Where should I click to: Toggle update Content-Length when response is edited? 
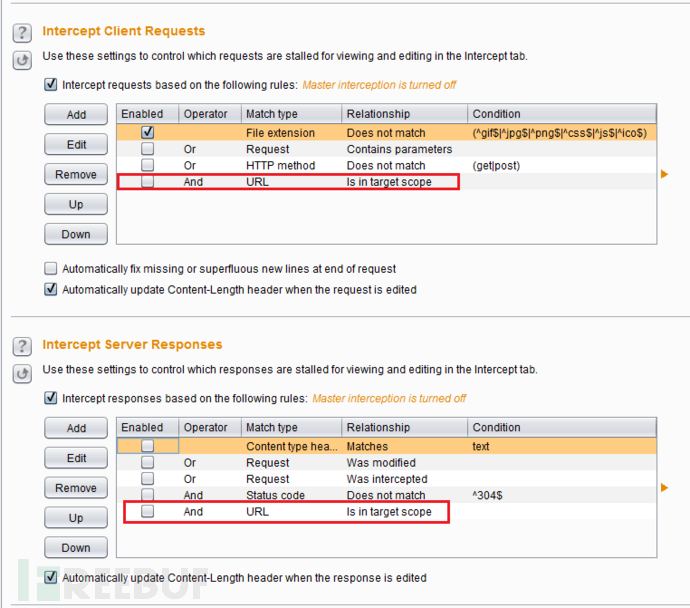[51, 577]
